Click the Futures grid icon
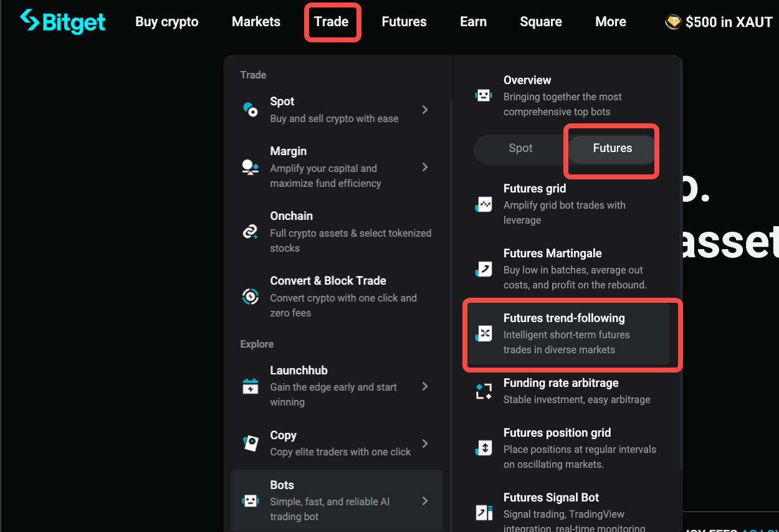 (x=484, y=204)
